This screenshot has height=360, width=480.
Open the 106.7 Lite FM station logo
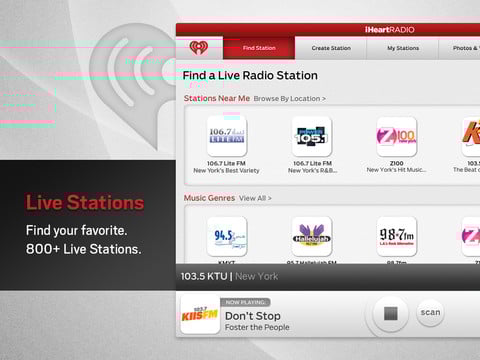tap(227, 136)
